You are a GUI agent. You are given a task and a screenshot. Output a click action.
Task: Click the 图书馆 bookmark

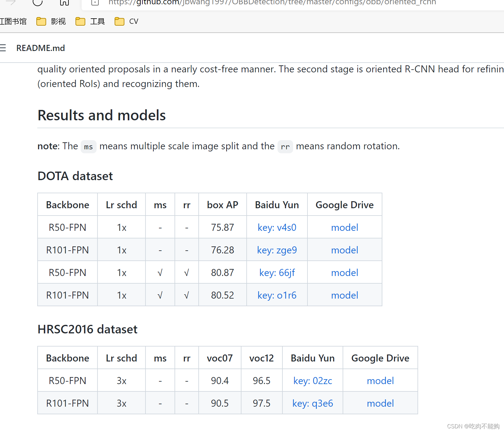[13, 21]
